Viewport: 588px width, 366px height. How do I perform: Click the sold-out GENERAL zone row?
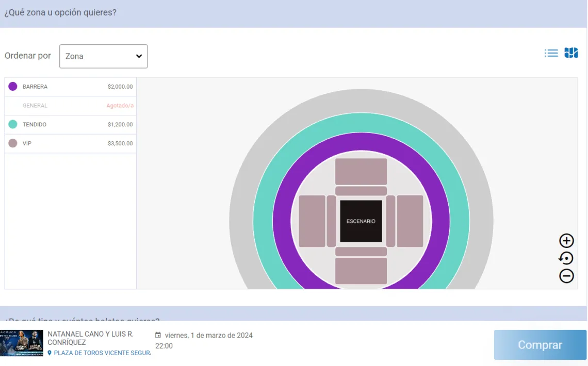[x=70, y=106]
